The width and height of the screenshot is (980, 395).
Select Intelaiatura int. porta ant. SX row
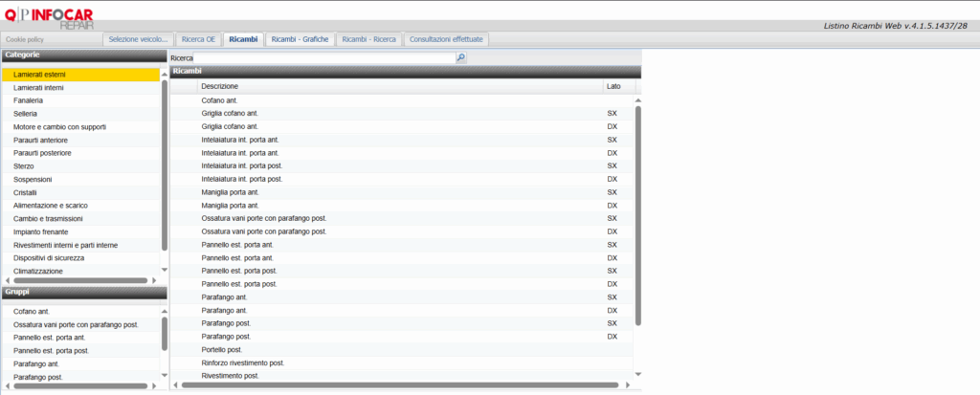(x=403, y=140)
